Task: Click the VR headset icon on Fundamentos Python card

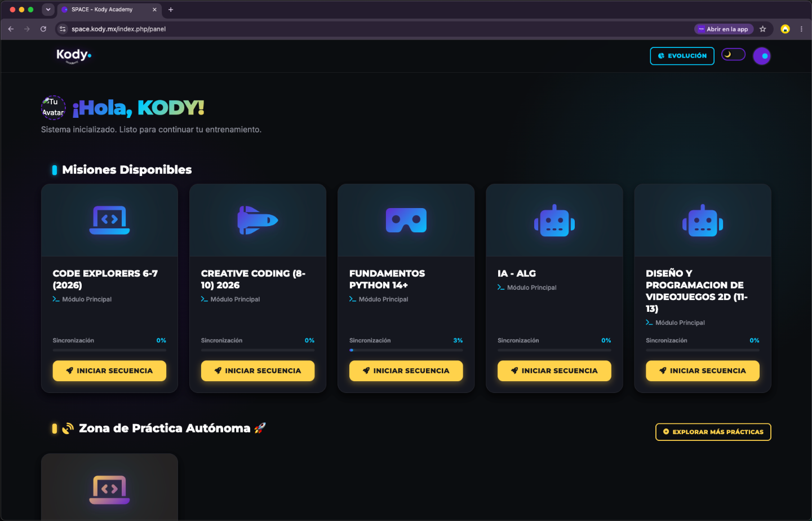Action: coord(406,220)
